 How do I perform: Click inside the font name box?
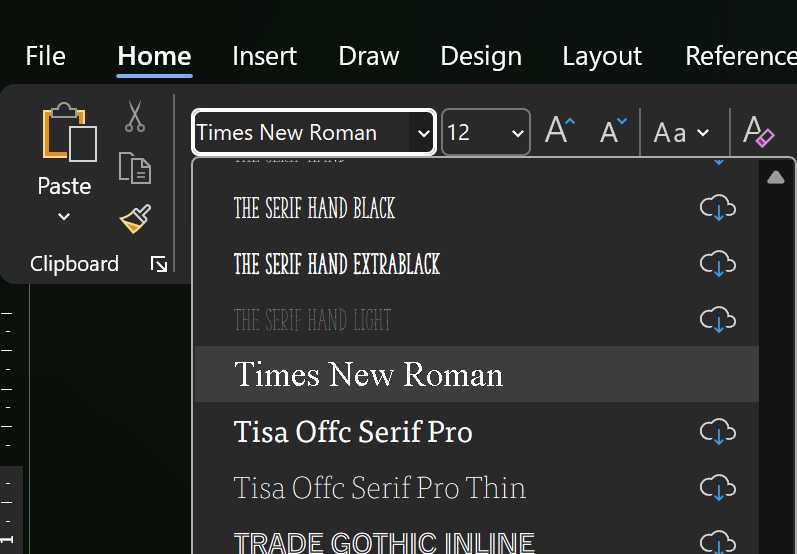302,133
